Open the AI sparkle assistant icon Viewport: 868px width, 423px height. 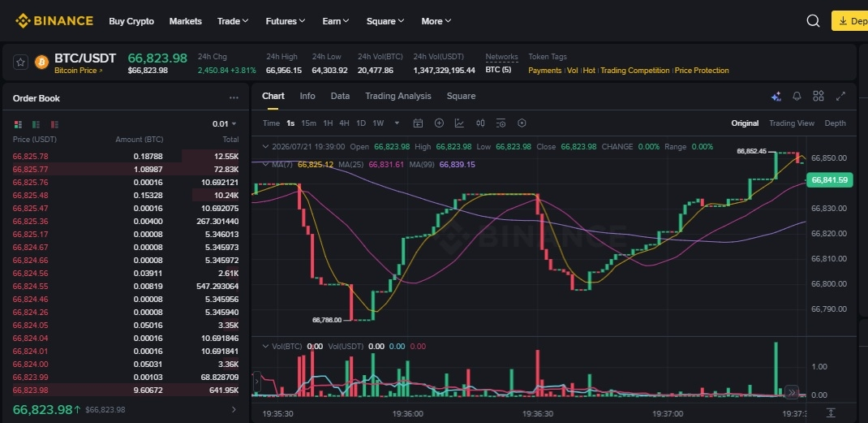click(x=776, y=97)
